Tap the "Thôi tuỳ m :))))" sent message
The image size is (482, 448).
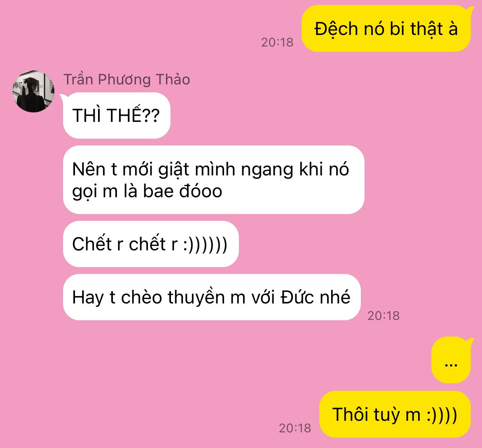point(395,414)
